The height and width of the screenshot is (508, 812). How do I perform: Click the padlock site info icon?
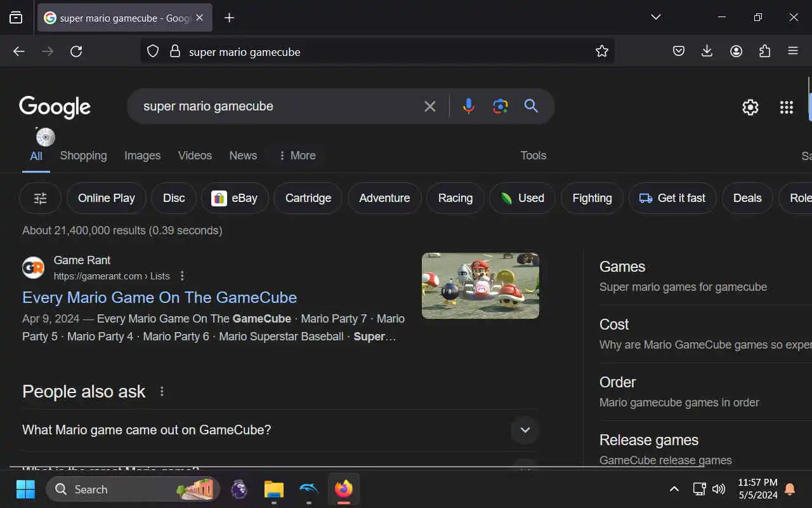point(175,51)
